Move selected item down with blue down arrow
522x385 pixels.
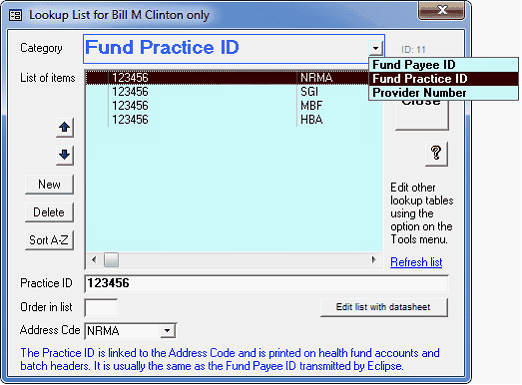point(65,155)
